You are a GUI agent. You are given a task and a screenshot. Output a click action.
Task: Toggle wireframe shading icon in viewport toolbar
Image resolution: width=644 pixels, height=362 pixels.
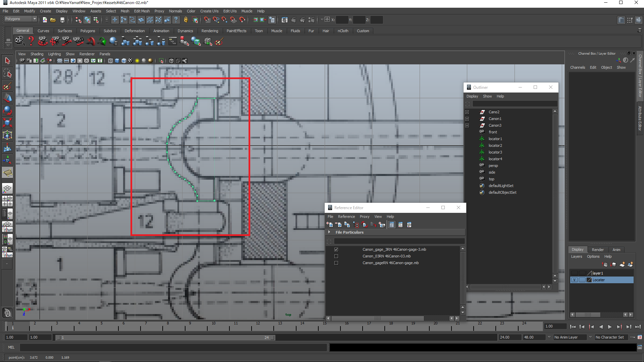click(x=110, y=61)
